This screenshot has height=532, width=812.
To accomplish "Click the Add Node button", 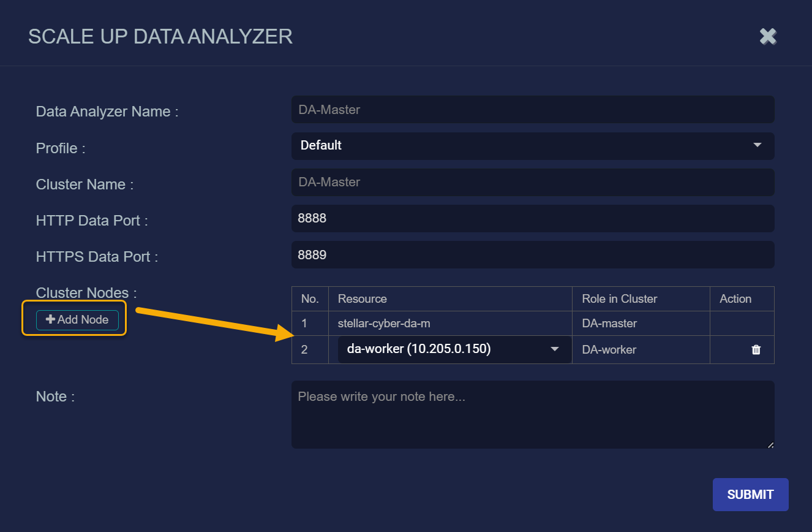I will point(77,320).
